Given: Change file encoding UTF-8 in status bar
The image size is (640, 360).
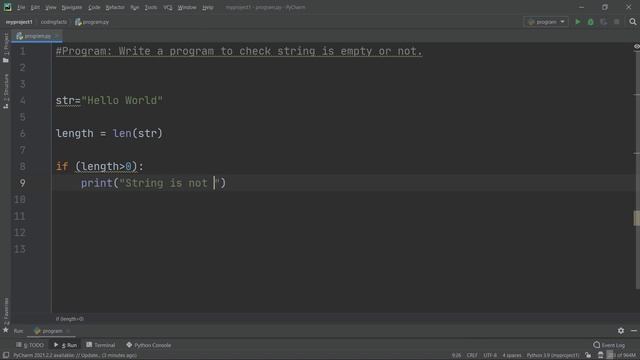Looking at the screenshot, I should pyautogui.click(x=490, y=356).
